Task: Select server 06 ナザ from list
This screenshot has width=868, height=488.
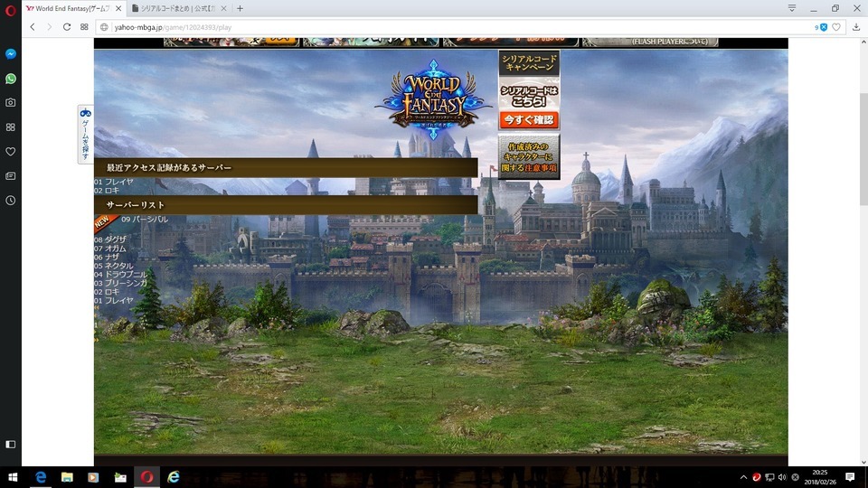Action: click(107, 258)
